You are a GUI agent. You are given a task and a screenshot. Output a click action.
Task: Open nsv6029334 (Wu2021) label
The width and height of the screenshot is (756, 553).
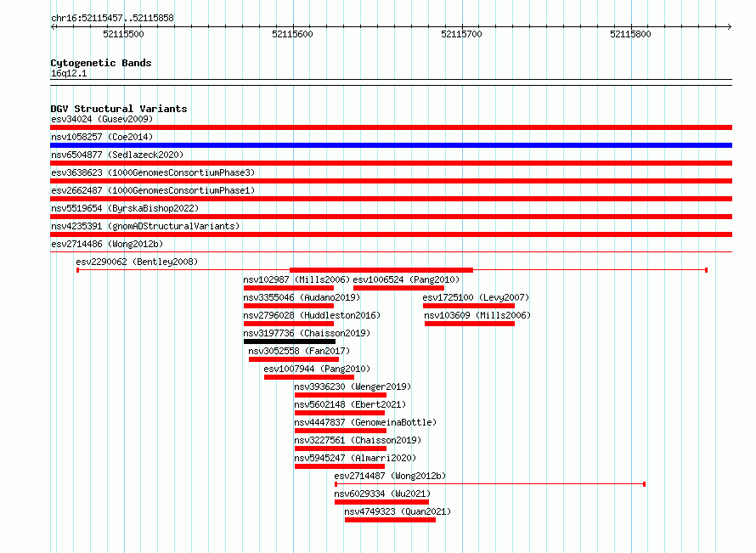click(382, 494)
